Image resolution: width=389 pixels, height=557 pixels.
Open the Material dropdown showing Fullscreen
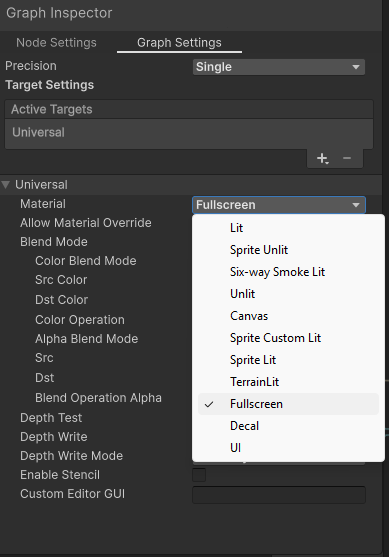pos(279,205)
